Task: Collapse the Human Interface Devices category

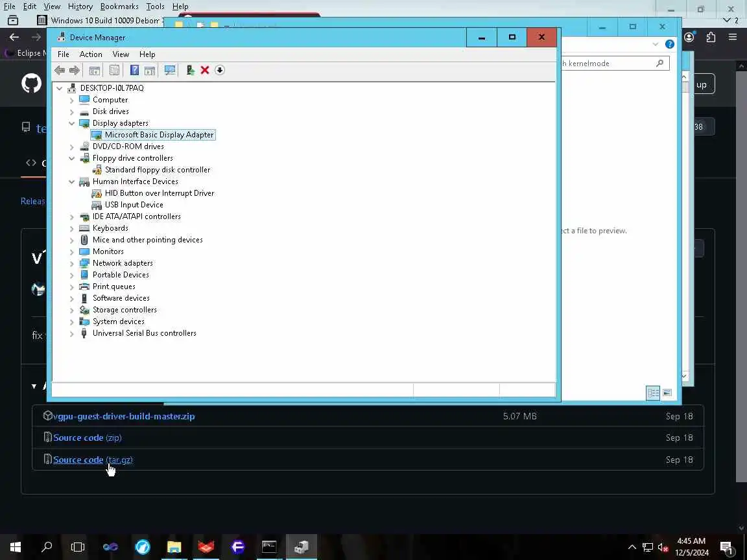Action: click(x=71, y=181)
